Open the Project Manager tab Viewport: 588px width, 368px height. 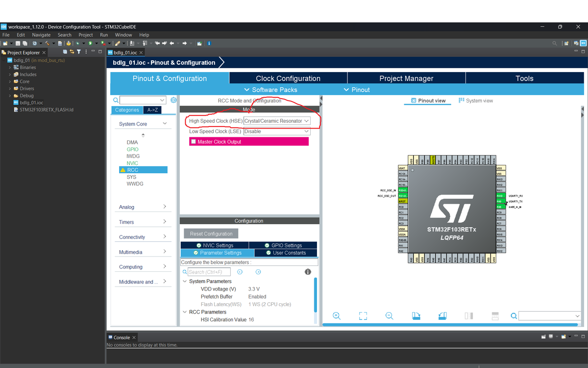(x=406, y=79)
